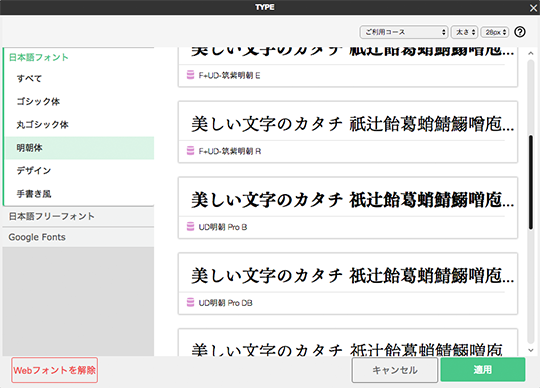
Task: Select the デザイン category
Action: pos(80,171)
